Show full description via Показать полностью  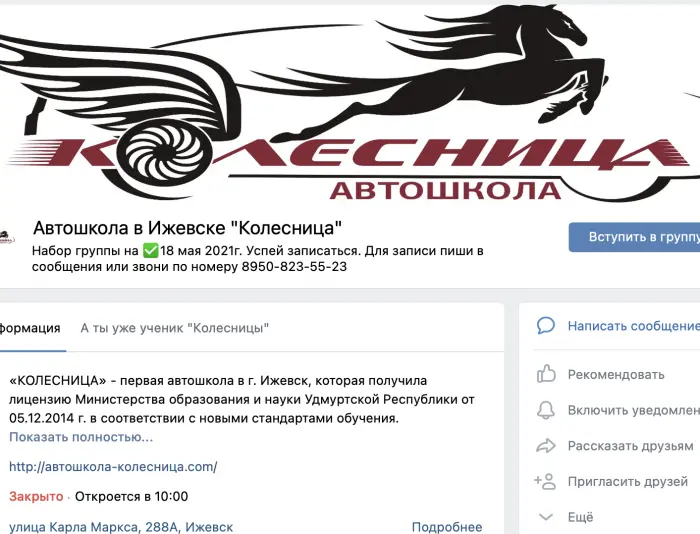tap(81, 437)
